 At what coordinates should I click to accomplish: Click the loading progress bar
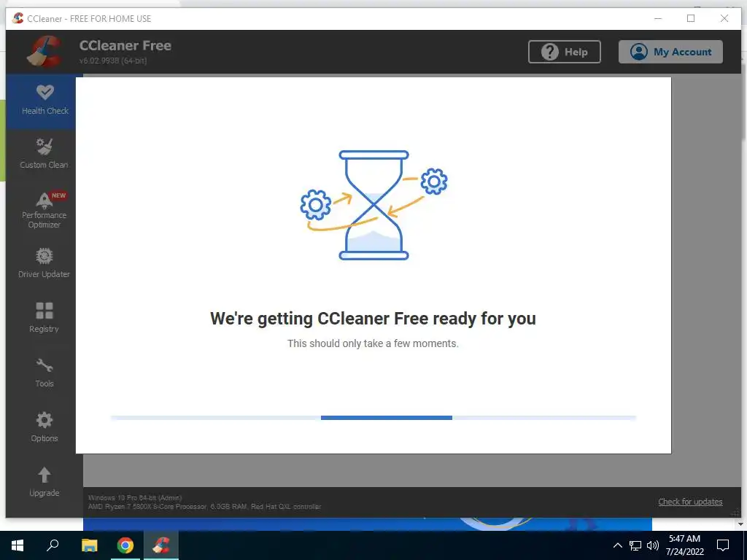(373, 418)
